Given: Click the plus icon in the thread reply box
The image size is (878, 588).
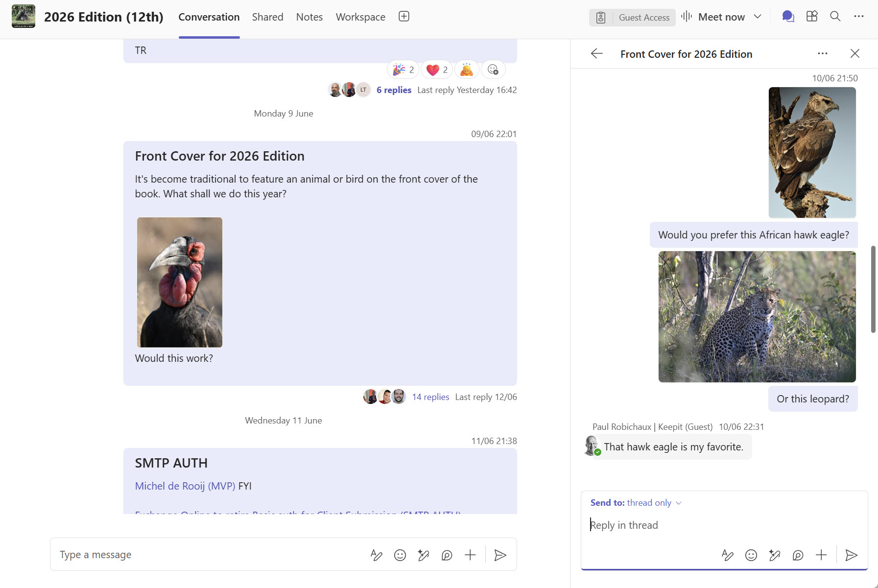Looking at the screenshot, I should coord(820,555).
